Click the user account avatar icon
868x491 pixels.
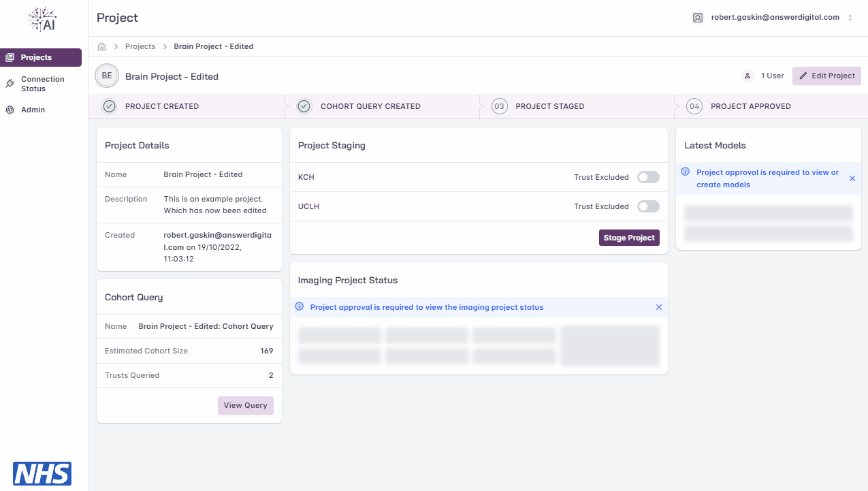tap(698, 18)
